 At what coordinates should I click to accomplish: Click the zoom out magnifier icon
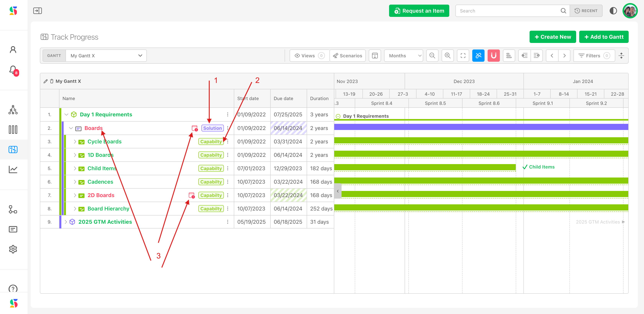point(432,56)
